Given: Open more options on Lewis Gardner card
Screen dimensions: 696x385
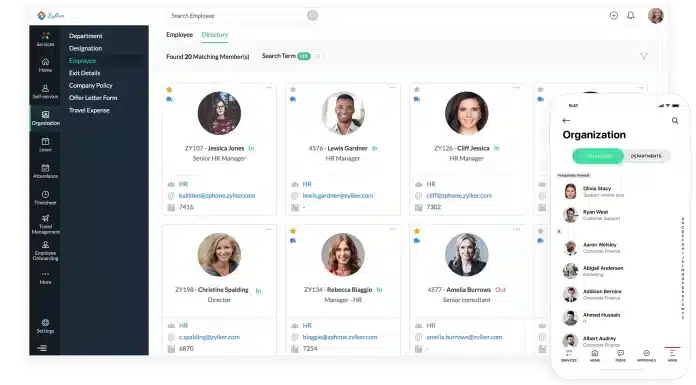Looking at the screenshot, I should pos(393,87).
